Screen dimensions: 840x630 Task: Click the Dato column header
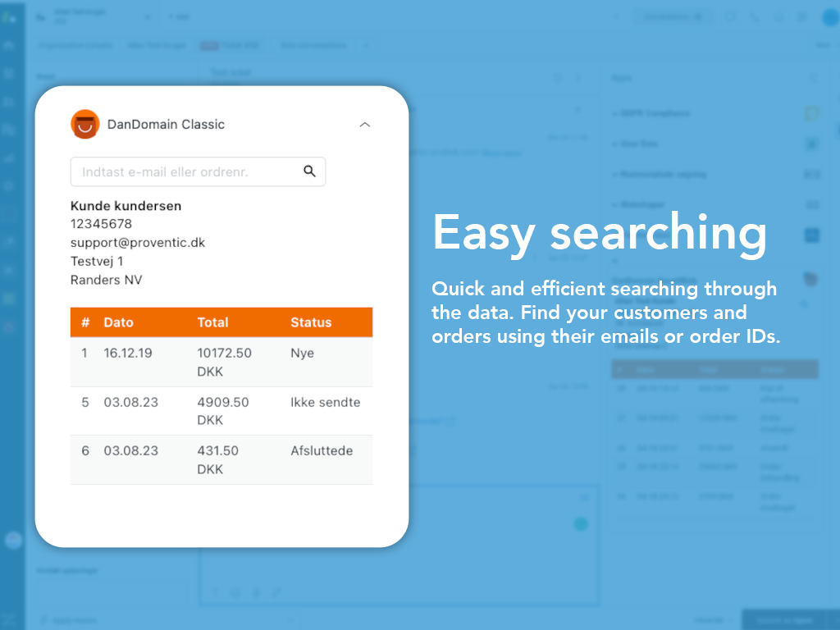(x=118, y=322)
